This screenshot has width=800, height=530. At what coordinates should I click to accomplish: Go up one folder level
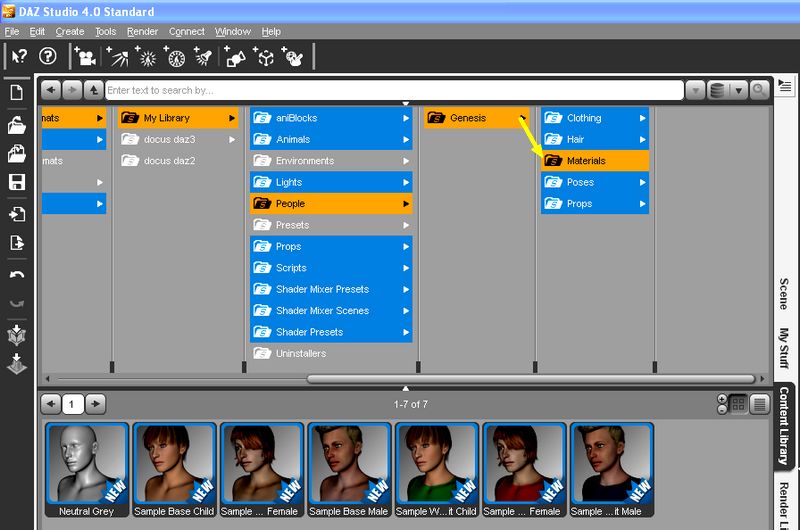coord(93,90)
